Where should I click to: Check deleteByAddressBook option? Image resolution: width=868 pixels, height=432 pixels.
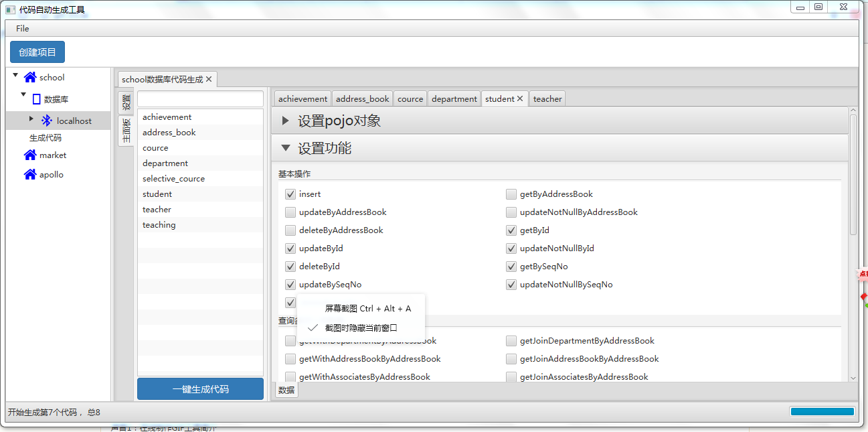click(290, 230)
